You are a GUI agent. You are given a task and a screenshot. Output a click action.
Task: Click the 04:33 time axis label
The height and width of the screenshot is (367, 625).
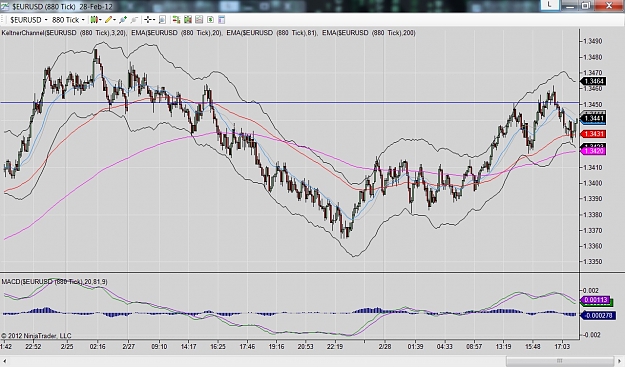click(x=444, y=347)
